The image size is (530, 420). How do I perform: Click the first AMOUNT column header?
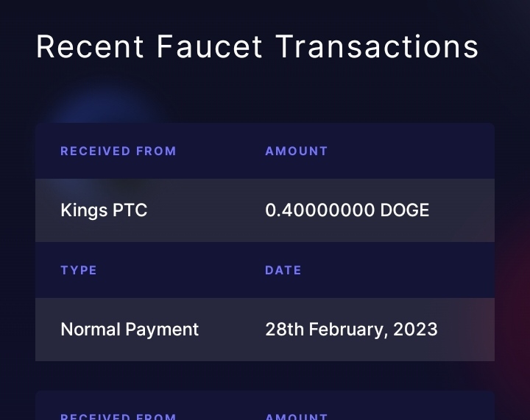[297, 152]
